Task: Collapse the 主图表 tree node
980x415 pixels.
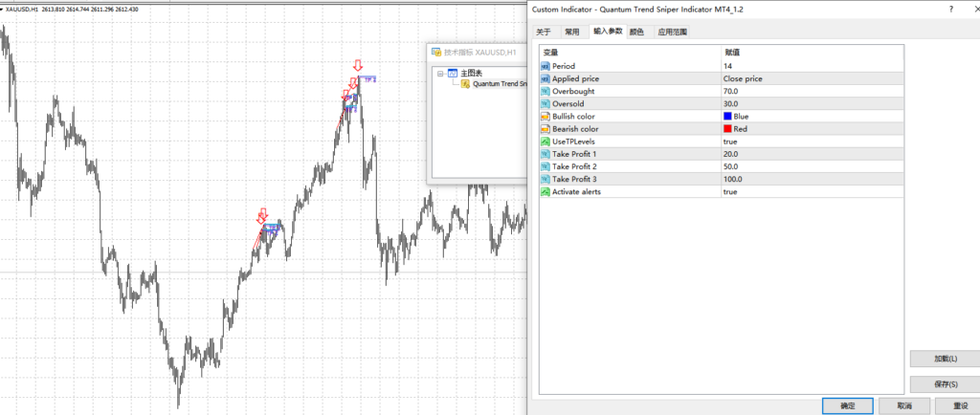Action: tap(439, 73)
